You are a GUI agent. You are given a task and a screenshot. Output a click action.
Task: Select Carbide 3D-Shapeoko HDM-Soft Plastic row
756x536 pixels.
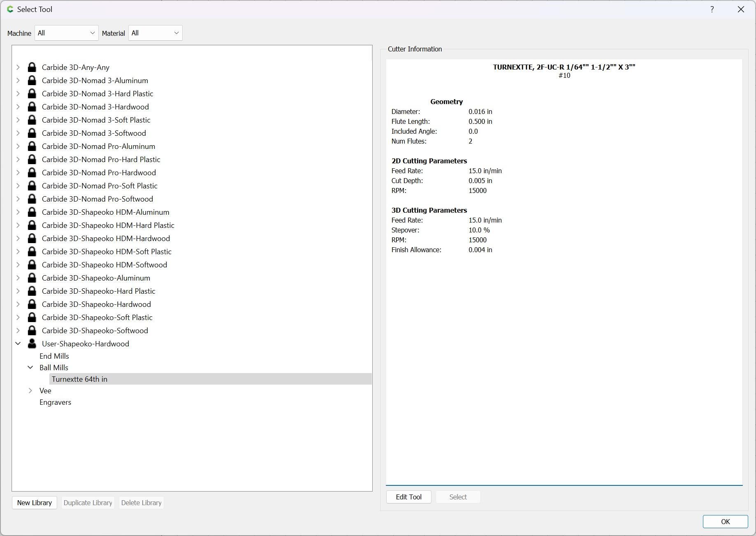coord(107,251)
